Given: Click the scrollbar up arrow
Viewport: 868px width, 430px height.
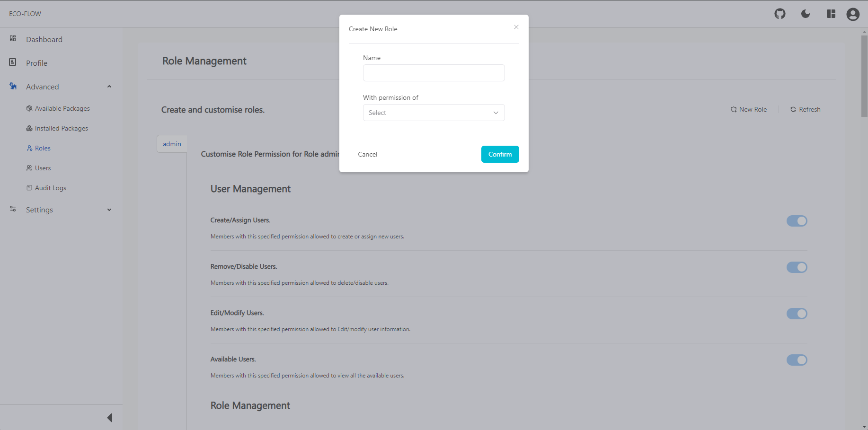Looking at the screenshot, I should point(864,32).
